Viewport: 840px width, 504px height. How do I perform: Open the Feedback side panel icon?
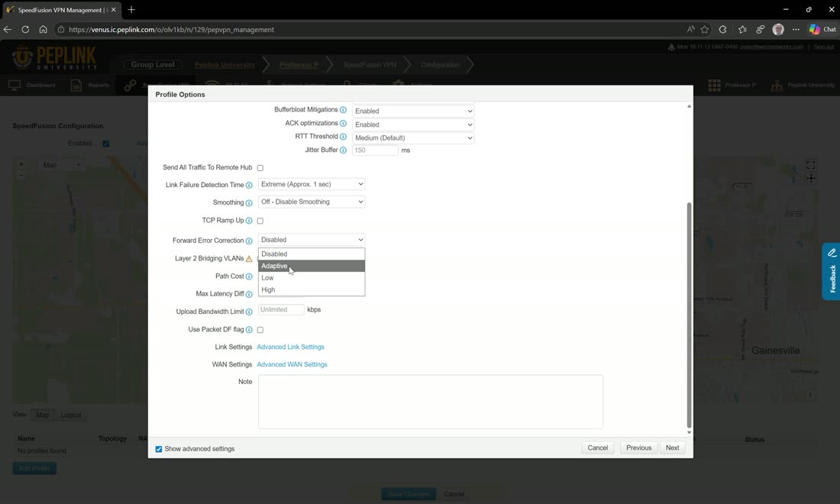coord(832,272)
